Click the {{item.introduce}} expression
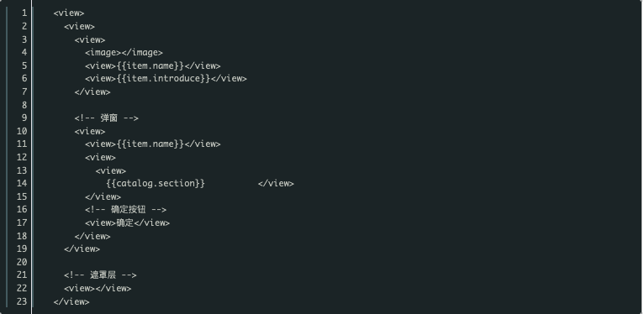The width and height of the screenshot is (644, 314). pyautogui.click(x=163, y=78)
